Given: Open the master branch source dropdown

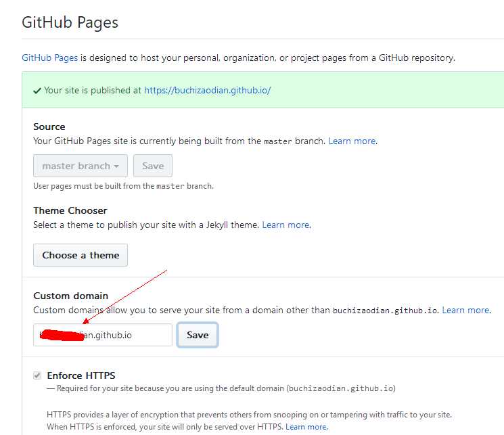Looking at the screenshot, I should click(81, 166).
